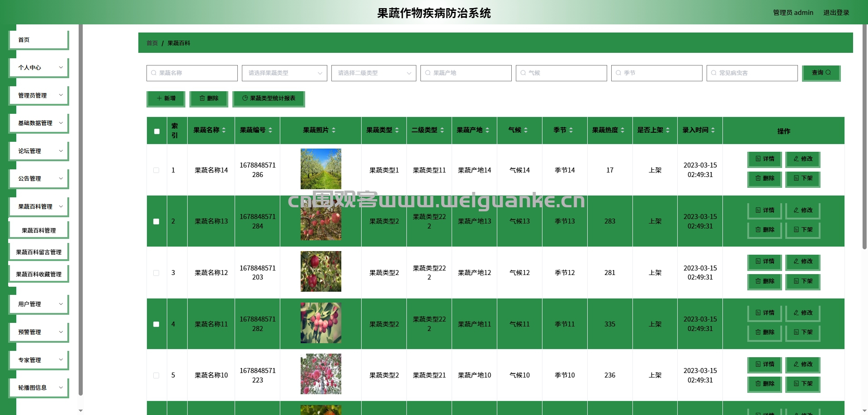Expand 专家管理 sidebar menu
The width and height of the screenshot is (868, 415).
click(x=39, y=360)
